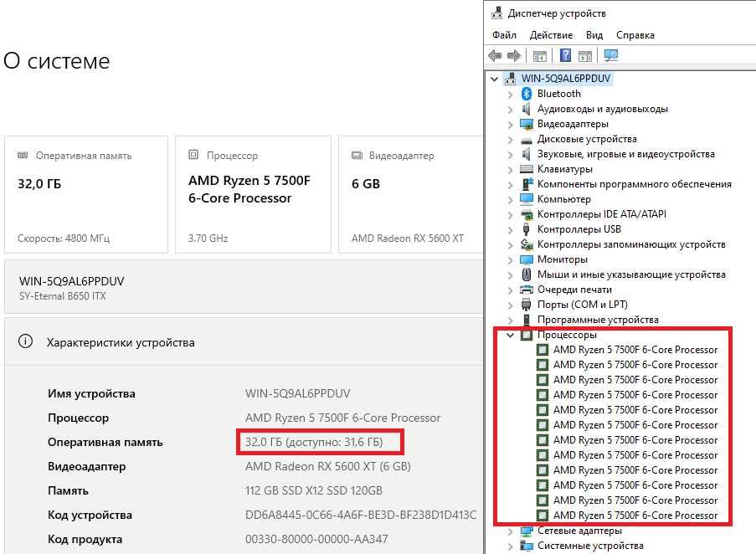Click the Видеоадаптеры display adapter icon
This screenshot has height=554, width=756.
click(x=527, y=124)
